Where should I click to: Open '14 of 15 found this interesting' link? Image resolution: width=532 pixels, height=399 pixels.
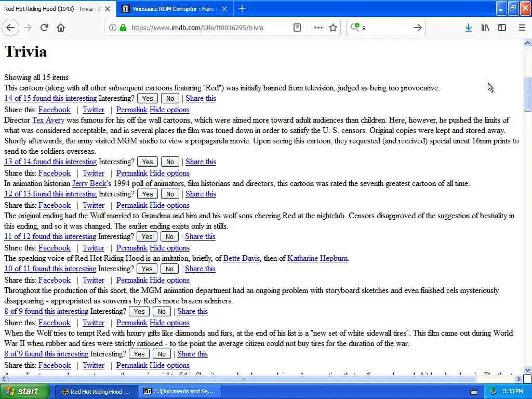pyautogui.click(x=50, y=98)
